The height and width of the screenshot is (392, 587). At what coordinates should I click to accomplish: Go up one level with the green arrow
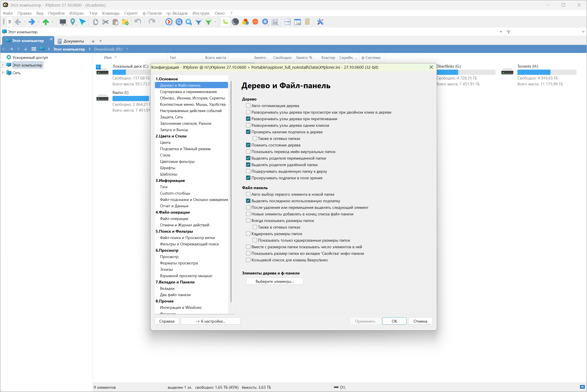coord(46,22)
